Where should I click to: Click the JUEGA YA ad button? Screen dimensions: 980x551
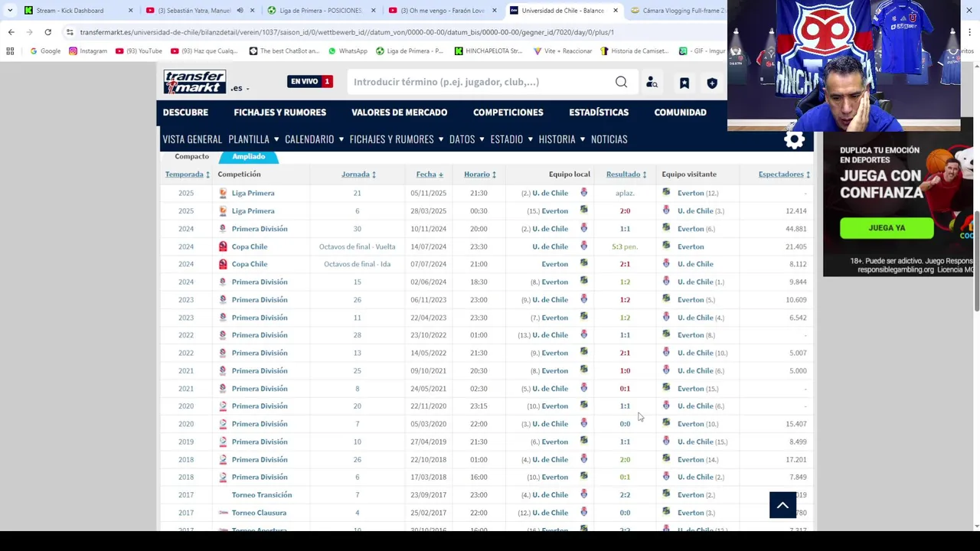coord(887,227)
